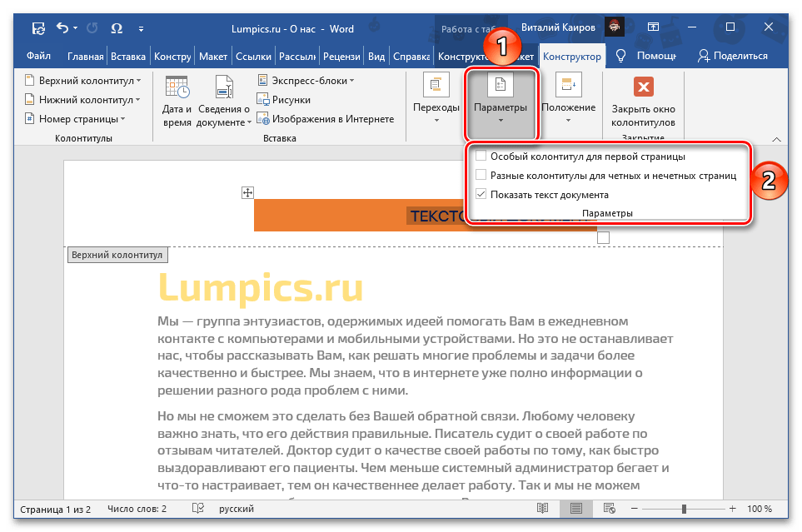Open the Рецензи ribbon tab
The height and width of the screenshot is (532, 802).
pos(341,57)
